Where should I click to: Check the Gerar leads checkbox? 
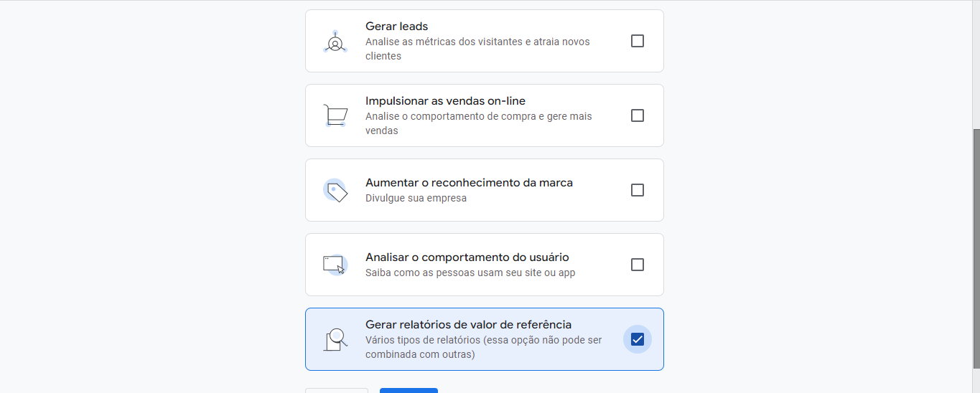coord(637,41)
